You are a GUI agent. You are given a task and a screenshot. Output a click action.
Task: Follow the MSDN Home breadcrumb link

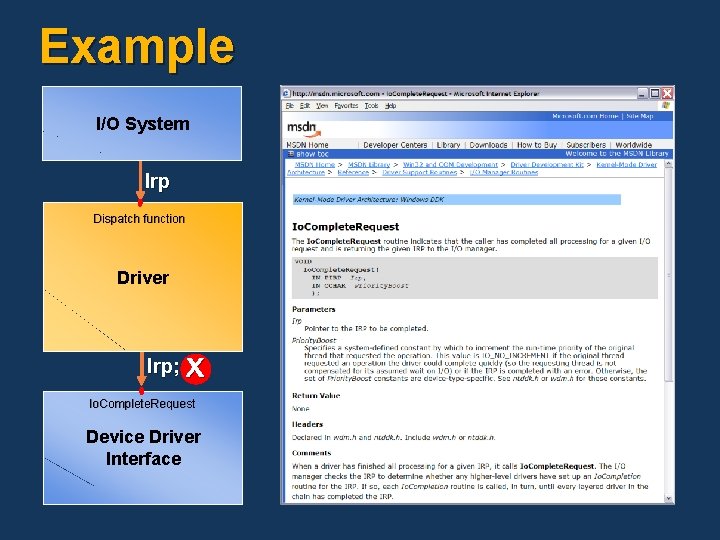tap(315, 164)
